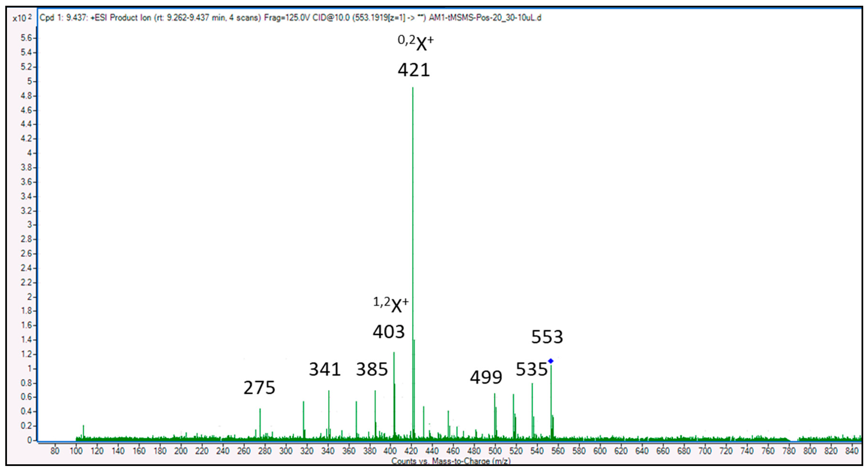
Task: Select the 1,2X+ fragment annotation label
Action: click(391, 305)
